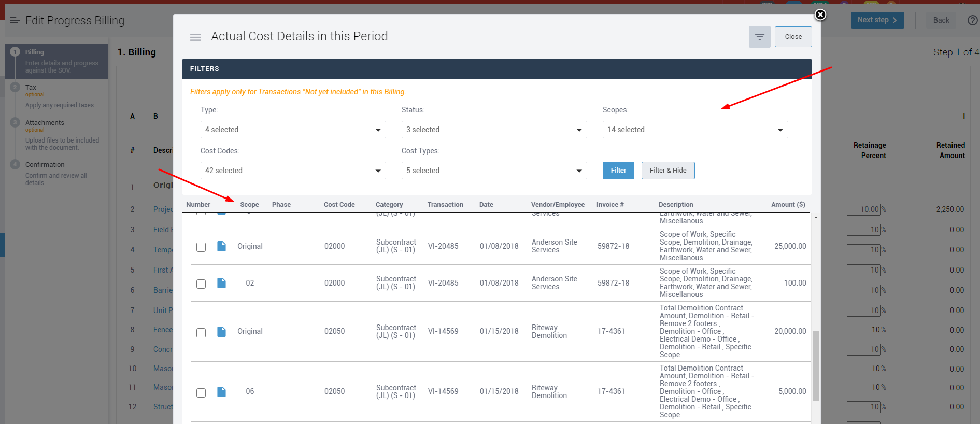This screenshot has height=424, width=980.
Task: Click the blue Filter button
Action: click(x=618, y=171)
